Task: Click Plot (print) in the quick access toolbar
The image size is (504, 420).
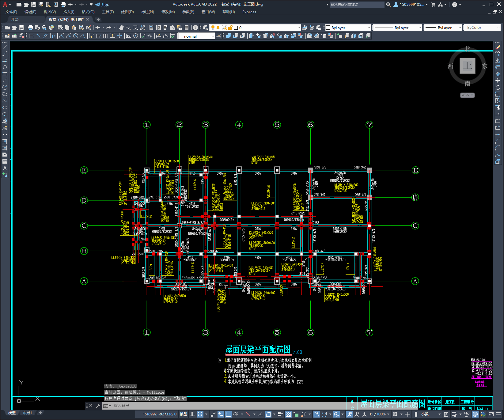Action: coord(63,5)
